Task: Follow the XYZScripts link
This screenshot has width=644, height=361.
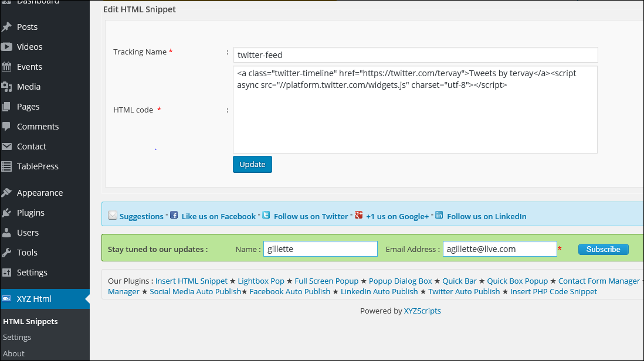Action: (422, 311)
